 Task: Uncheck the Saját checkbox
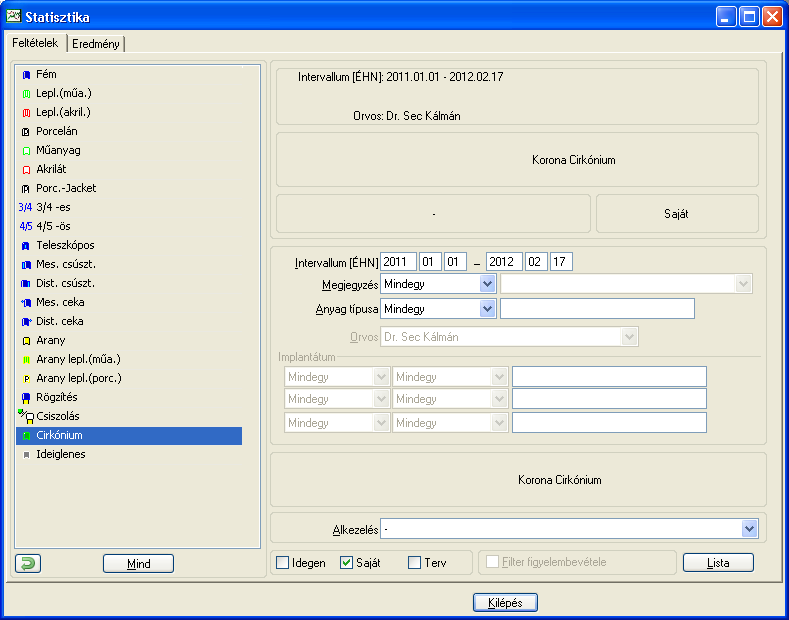pos(347,563)
